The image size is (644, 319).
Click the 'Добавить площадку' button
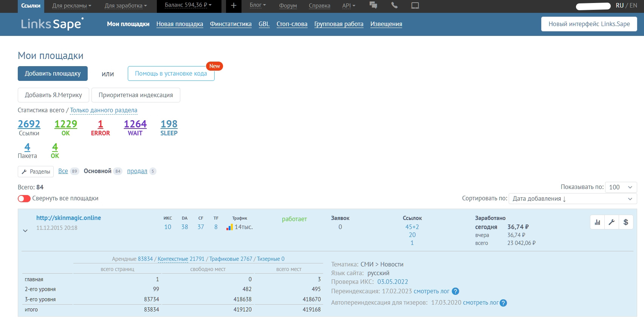click(x=53, y=74)
